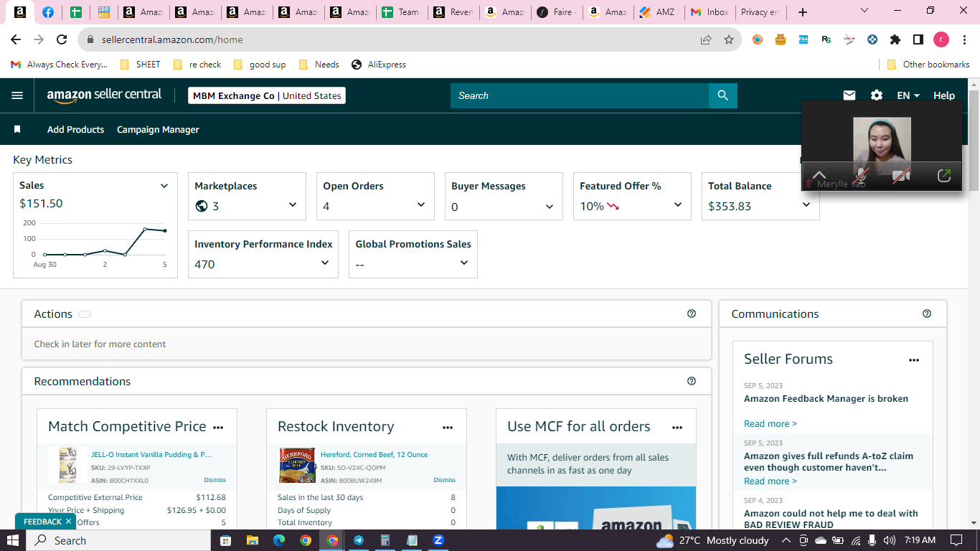Click the Seller Central search field

pos(580,95)
